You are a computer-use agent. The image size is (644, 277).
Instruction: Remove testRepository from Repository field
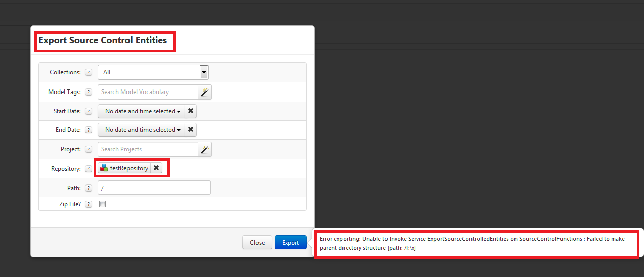click(x=156, y=168)
